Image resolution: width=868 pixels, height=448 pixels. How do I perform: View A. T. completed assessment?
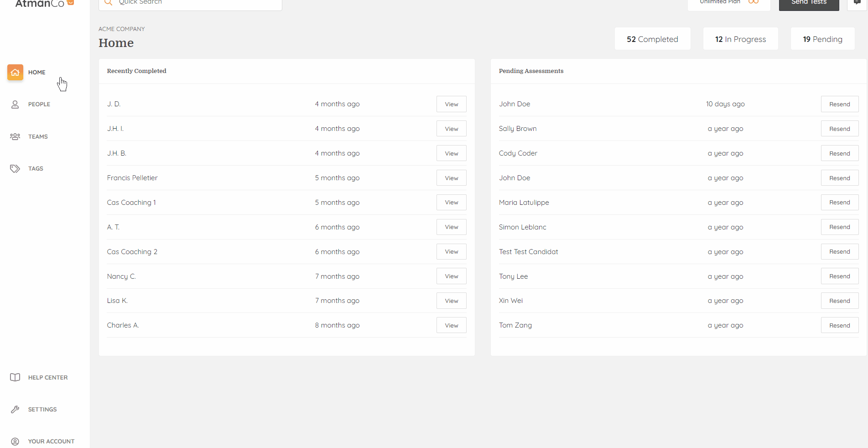tap(452, 227)
